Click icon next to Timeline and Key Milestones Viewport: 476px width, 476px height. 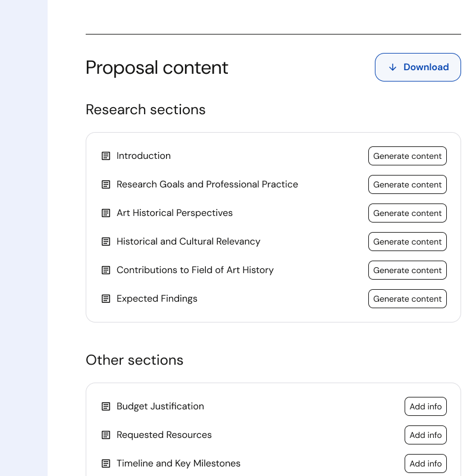[x=106, y=464]
